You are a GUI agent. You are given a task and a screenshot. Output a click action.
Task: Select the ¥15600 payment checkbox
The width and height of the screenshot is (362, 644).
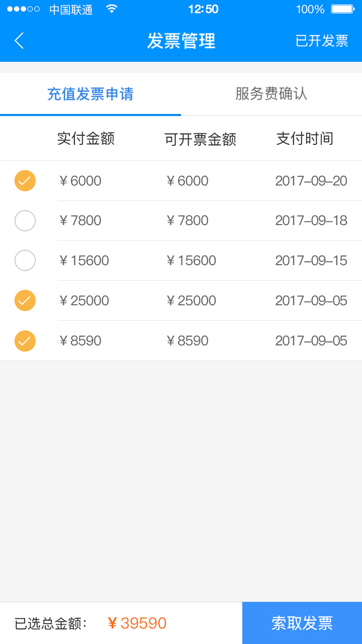25,260
